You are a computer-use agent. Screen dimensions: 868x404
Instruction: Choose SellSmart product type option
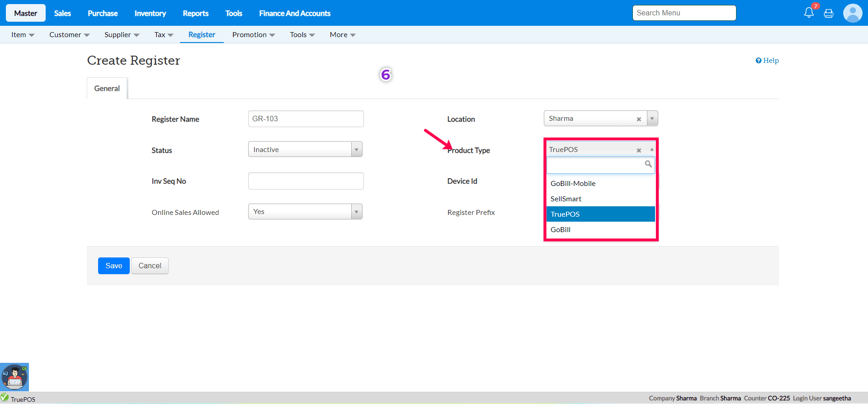point(566,199)
